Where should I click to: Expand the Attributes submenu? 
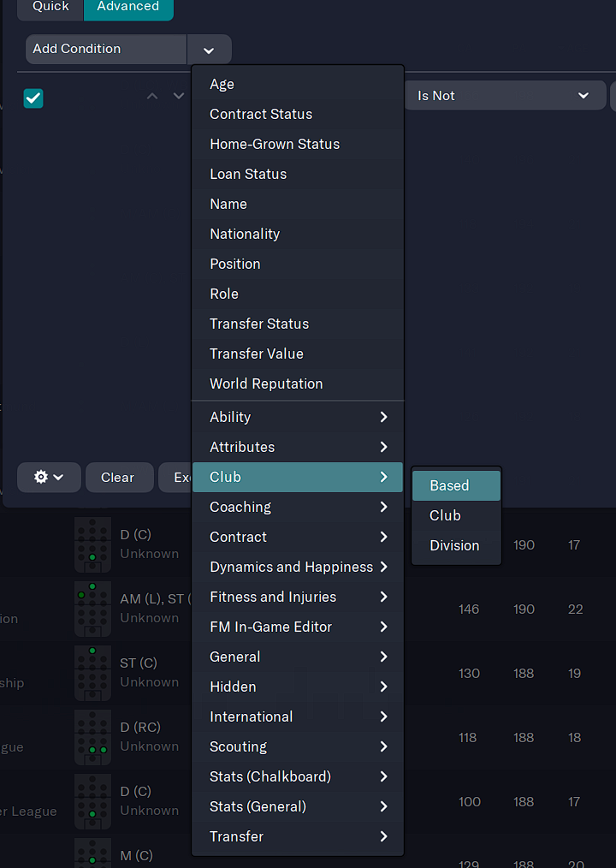tap(297, 447)
